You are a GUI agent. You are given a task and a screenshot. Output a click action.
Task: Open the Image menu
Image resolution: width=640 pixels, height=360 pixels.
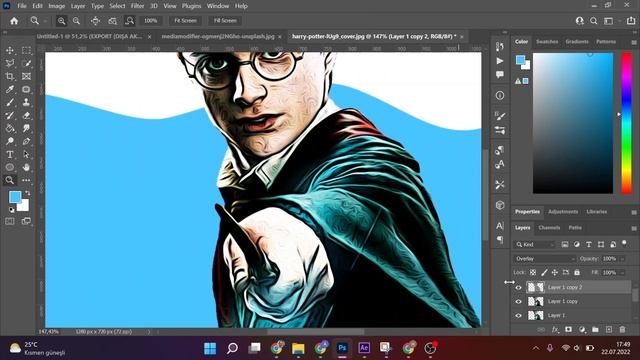57,6
